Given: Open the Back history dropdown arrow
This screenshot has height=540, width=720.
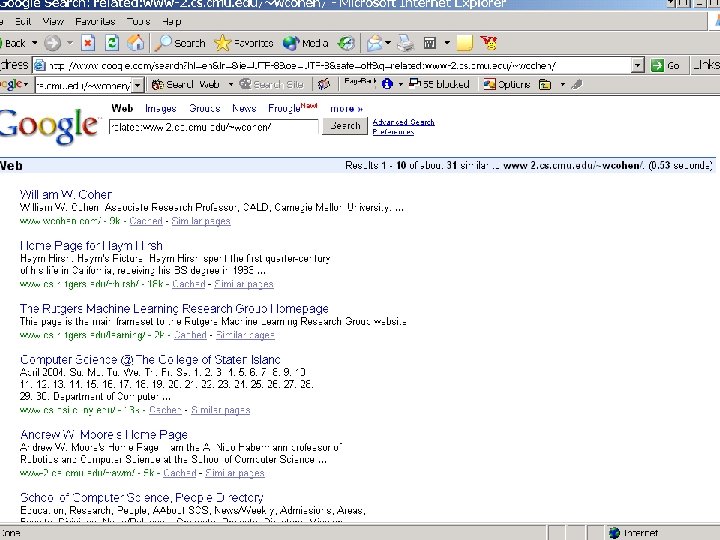Looking at the screenshot, I should [x=34, y=43].
